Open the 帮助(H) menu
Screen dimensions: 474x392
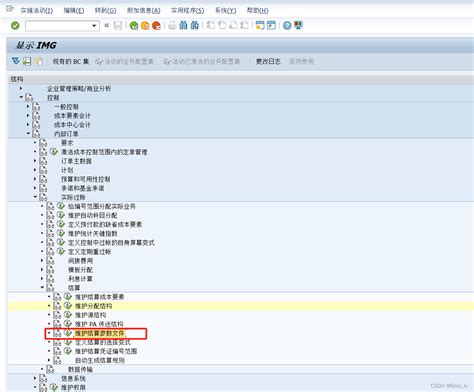pos(257,11)
